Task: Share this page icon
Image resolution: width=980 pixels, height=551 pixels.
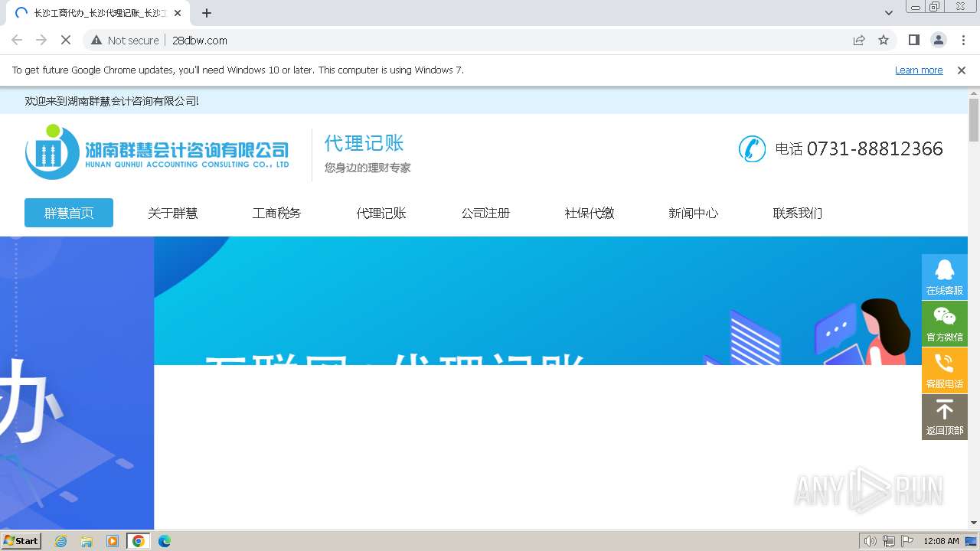Action: tap(859, 40)
